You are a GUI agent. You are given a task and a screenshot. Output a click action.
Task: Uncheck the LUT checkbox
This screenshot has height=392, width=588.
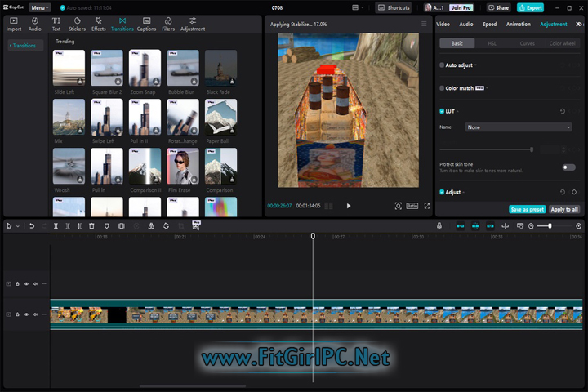tap(442, 111)
